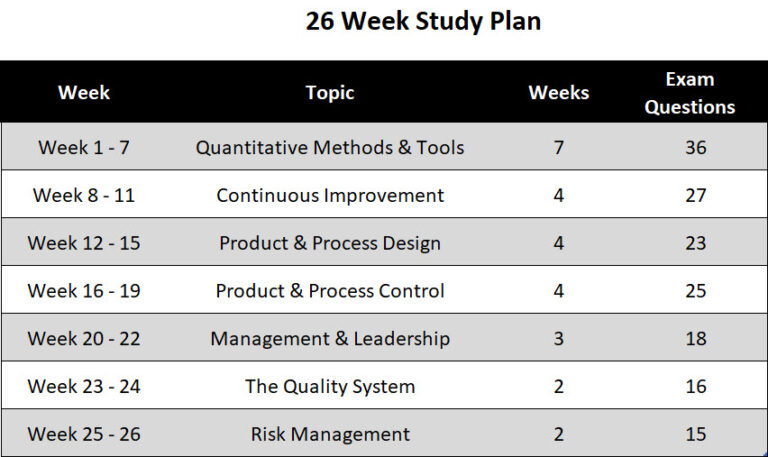The image size is (768, 457).
Task: Click the exam questions value 15
Action: pyautogui.click(x=696, y=434)
